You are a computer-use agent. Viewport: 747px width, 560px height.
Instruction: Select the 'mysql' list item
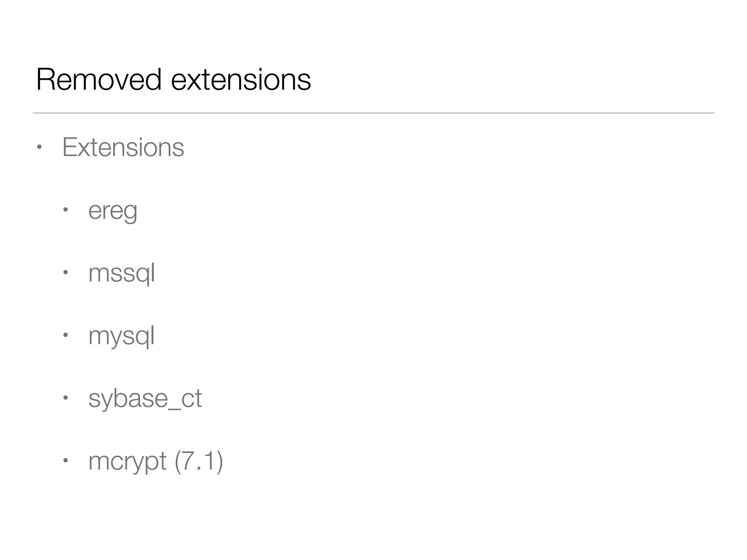click(x=121, y=336)
